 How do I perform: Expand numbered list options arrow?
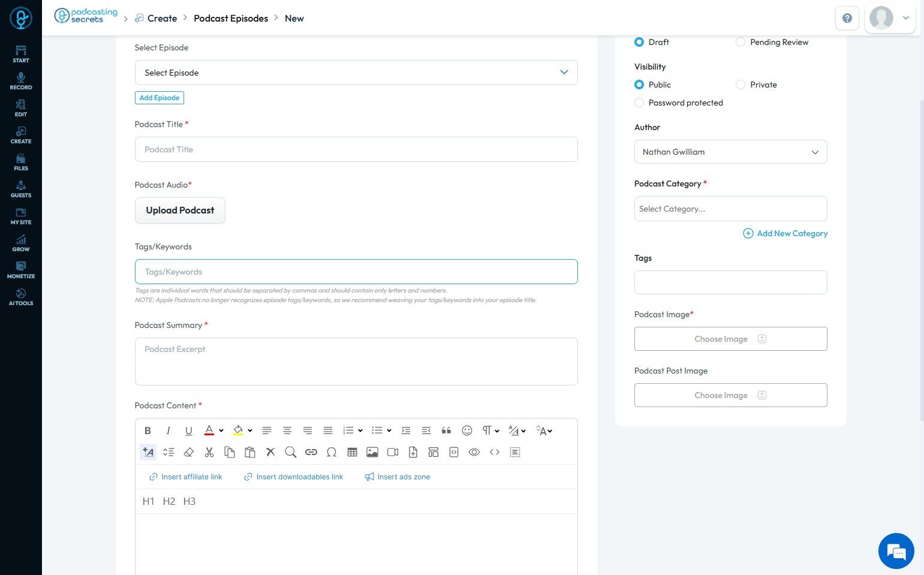(x=360, y=431)
